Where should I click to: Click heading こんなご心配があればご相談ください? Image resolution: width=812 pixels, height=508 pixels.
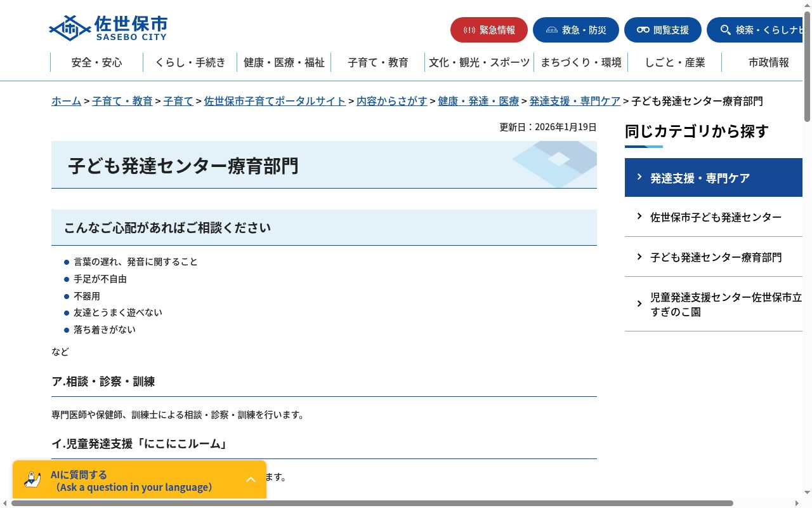(167, 227)
